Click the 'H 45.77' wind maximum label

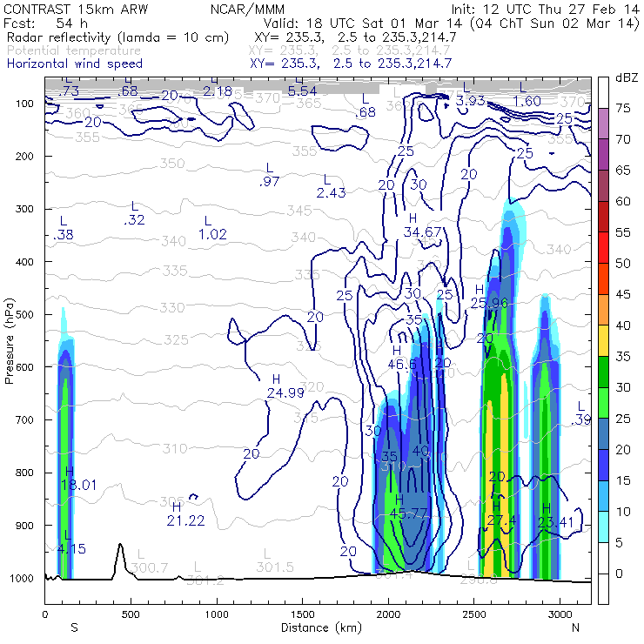[409, 506]
